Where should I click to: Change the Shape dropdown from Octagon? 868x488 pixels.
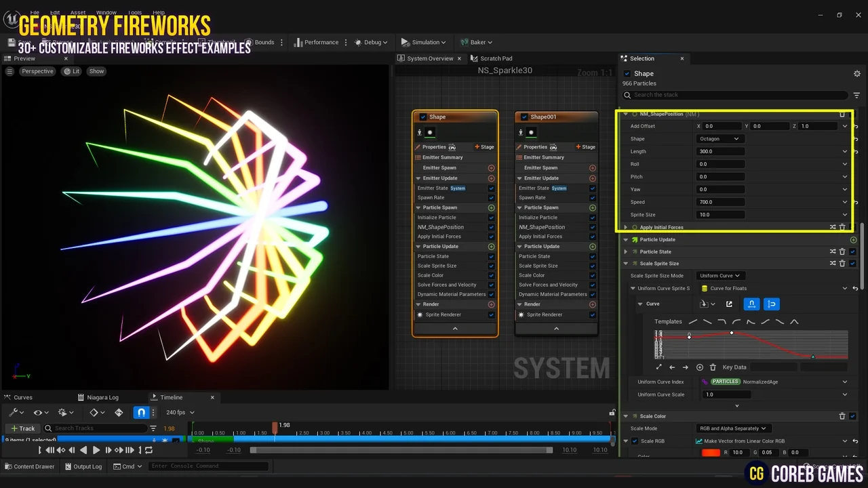720,138
